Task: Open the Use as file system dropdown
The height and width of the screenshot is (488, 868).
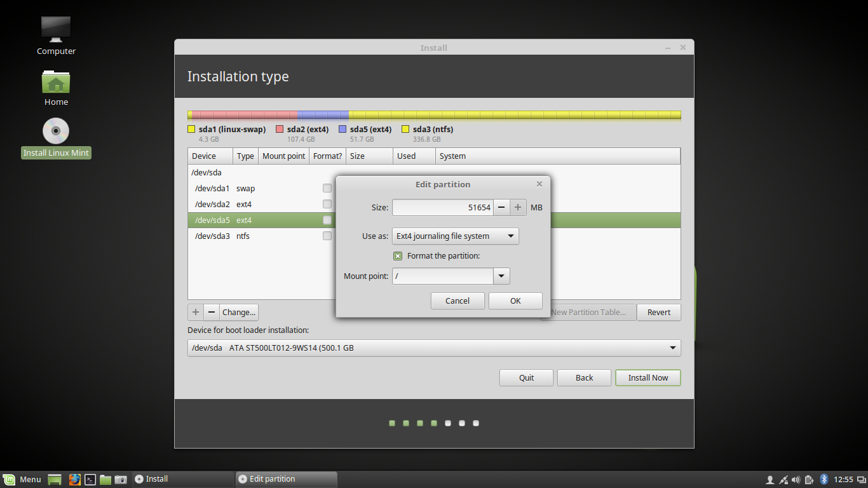Action: click(456, 236)
